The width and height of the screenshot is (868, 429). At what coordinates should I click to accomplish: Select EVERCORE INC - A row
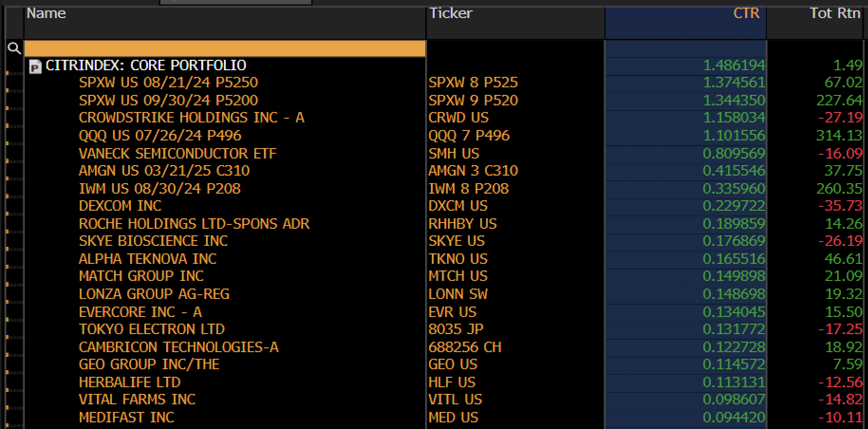click(140, 312)
